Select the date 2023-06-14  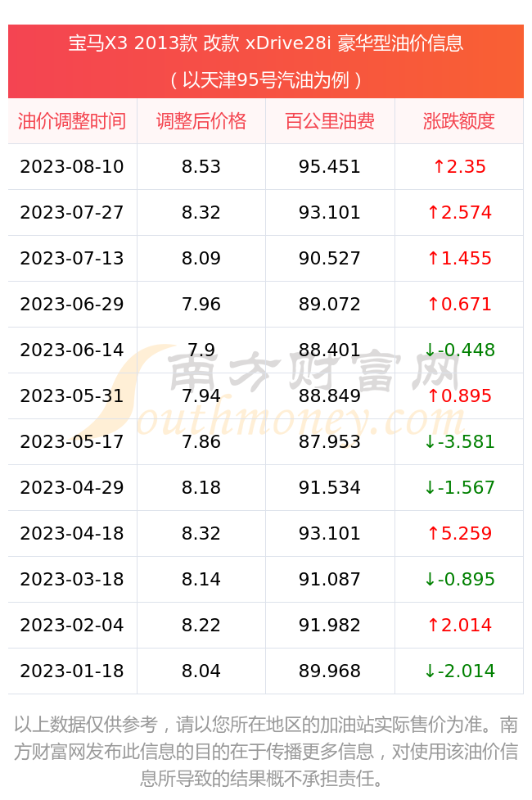tap(72, 350)
